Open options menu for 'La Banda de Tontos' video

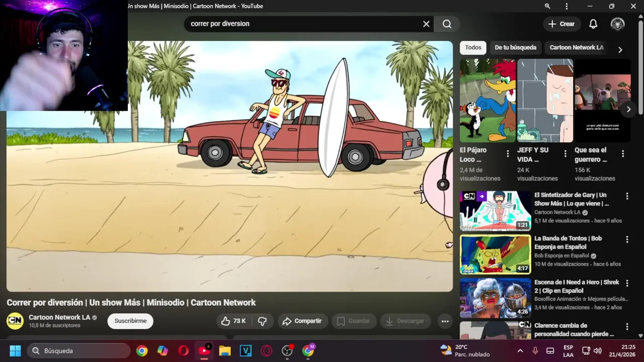click(627, 240)
